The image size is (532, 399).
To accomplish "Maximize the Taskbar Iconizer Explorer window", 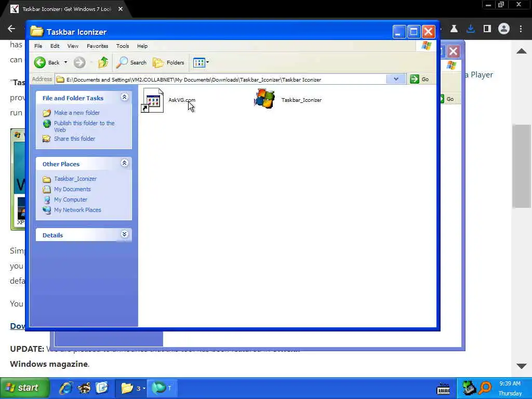I will (x=414, y=32).
